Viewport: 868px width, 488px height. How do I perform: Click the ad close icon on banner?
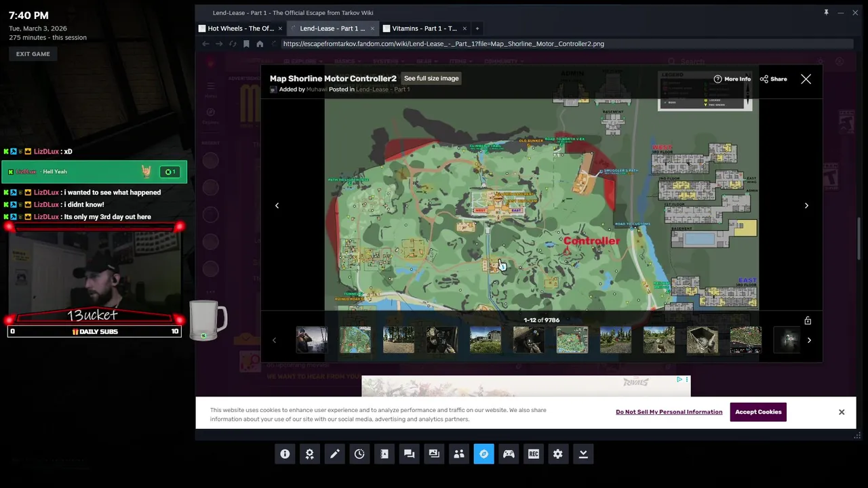[x=687, y=380]
